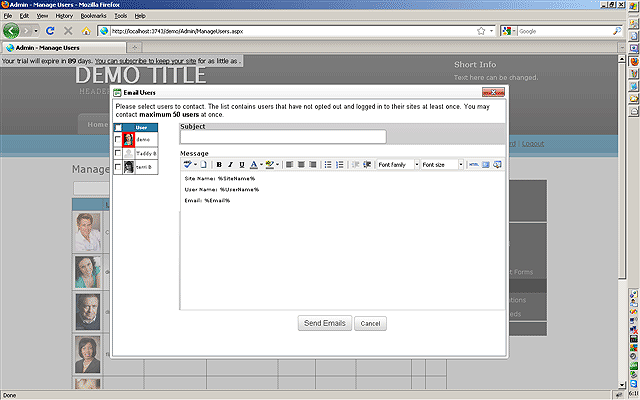Click the new document icon in editor
Screen dimensions: 640x400
[204, 164]
